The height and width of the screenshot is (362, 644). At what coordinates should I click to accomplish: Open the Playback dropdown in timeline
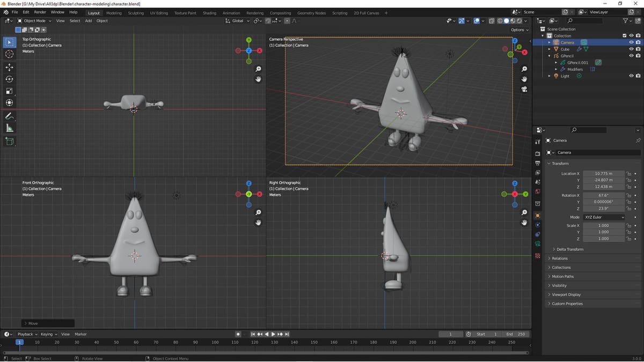coord(27,334)
